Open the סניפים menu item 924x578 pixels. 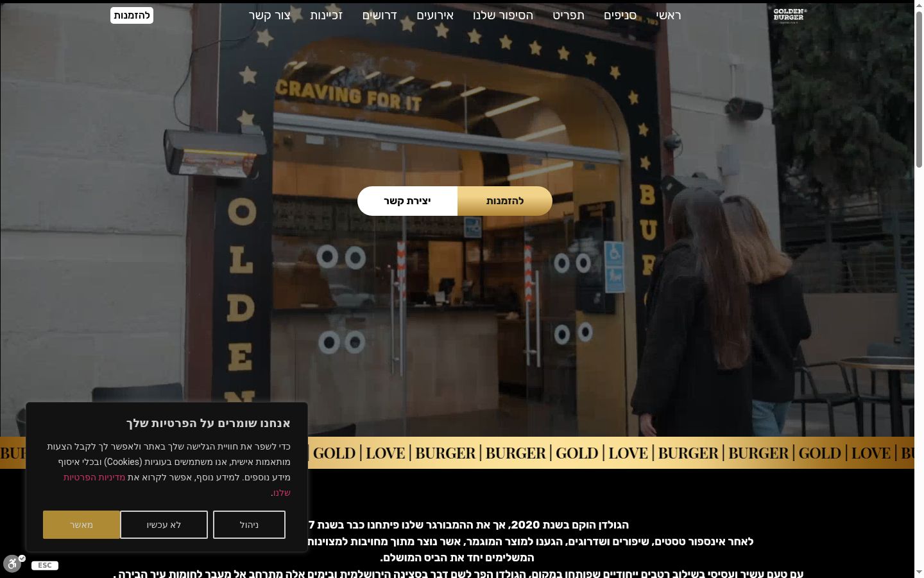click(x=620, y=15)
